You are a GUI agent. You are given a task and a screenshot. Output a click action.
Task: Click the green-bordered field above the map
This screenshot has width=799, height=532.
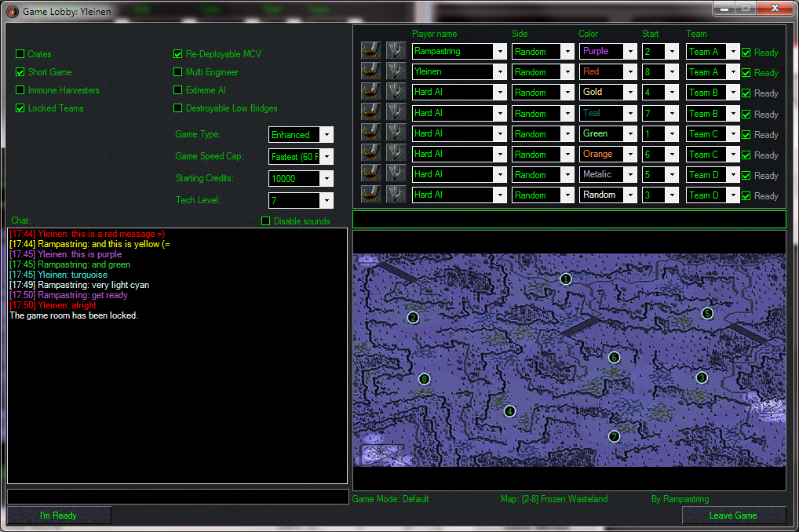coord(569,220)
